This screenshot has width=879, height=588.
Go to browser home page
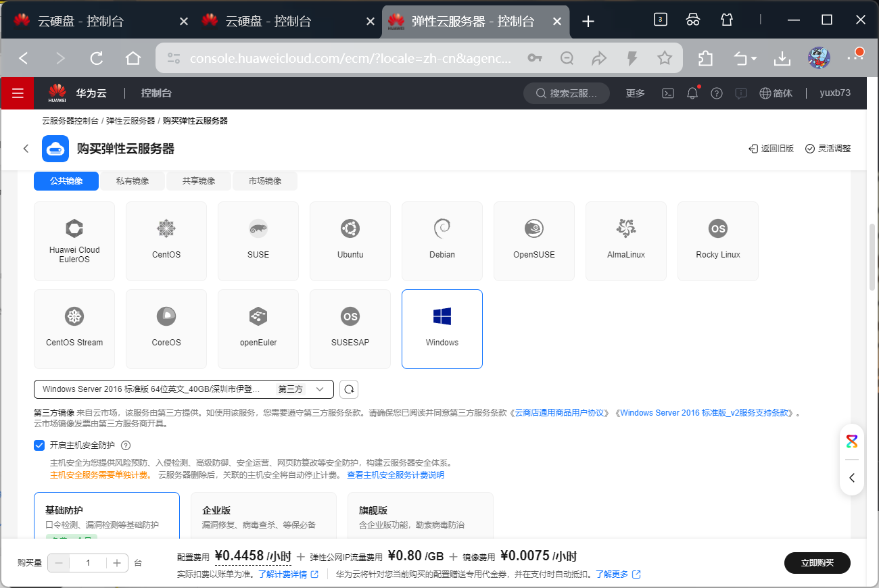[x=133, y=59]
